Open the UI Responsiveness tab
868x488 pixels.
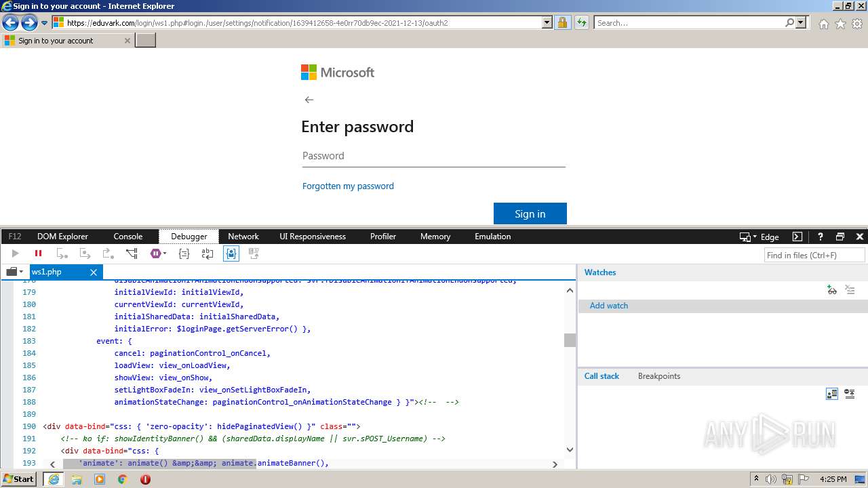[313, 237]
